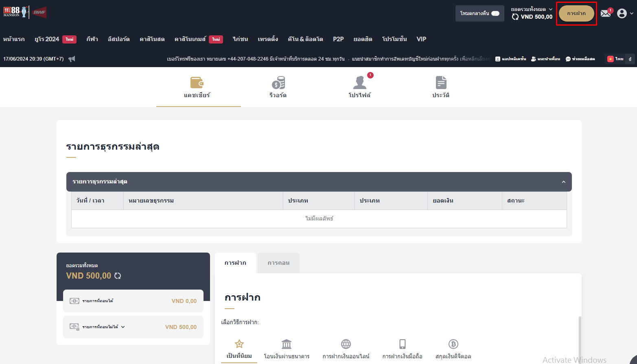Collapse the recent transactions panel

(x=563, y=182)
